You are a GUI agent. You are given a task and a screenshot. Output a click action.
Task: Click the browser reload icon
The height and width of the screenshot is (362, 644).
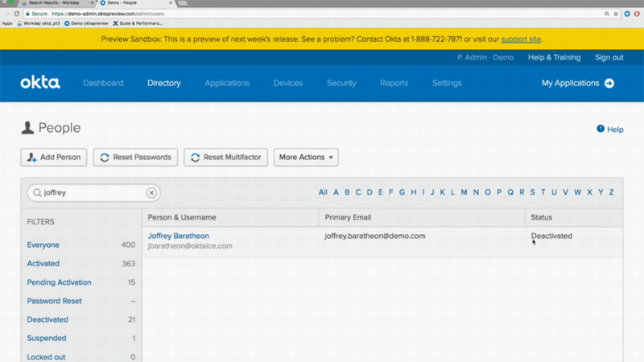(17, 14)
